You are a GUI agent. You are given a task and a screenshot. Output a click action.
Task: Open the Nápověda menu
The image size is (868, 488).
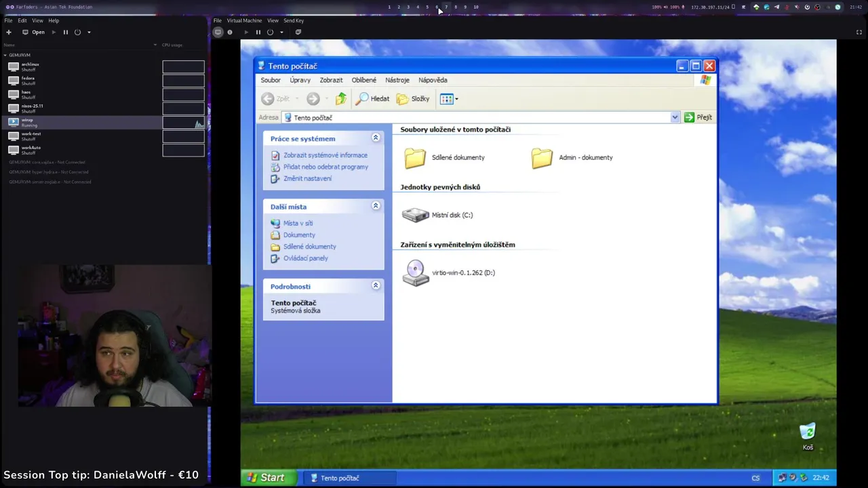(x=433, y=80)
